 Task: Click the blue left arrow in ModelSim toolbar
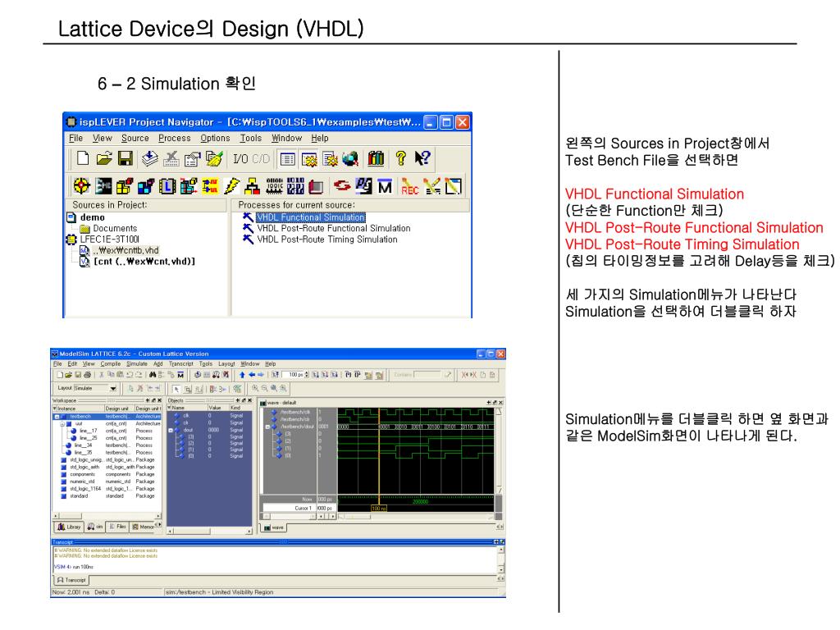pos(251,374)
